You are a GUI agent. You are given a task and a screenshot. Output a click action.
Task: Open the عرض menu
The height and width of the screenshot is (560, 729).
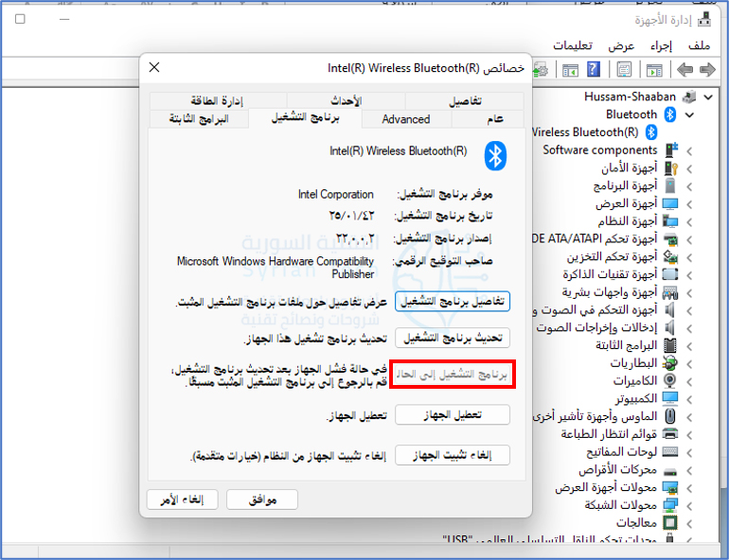[621, 46]
